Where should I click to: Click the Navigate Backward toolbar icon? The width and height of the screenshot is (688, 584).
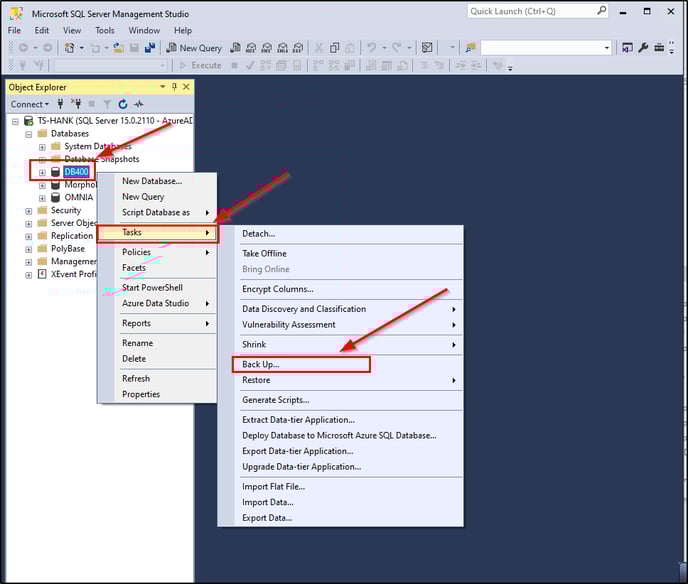(x=23, y=48)
